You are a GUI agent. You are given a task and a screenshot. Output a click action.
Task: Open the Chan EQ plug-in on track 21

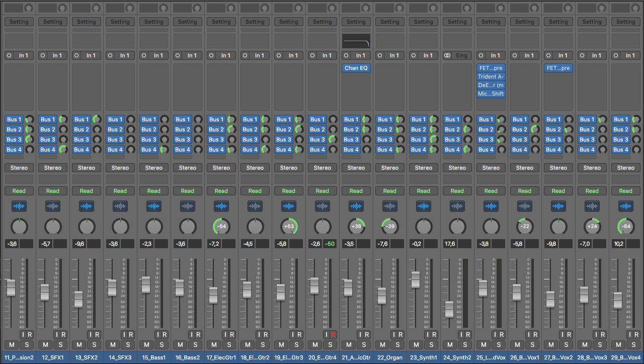[x=356, y=68]
